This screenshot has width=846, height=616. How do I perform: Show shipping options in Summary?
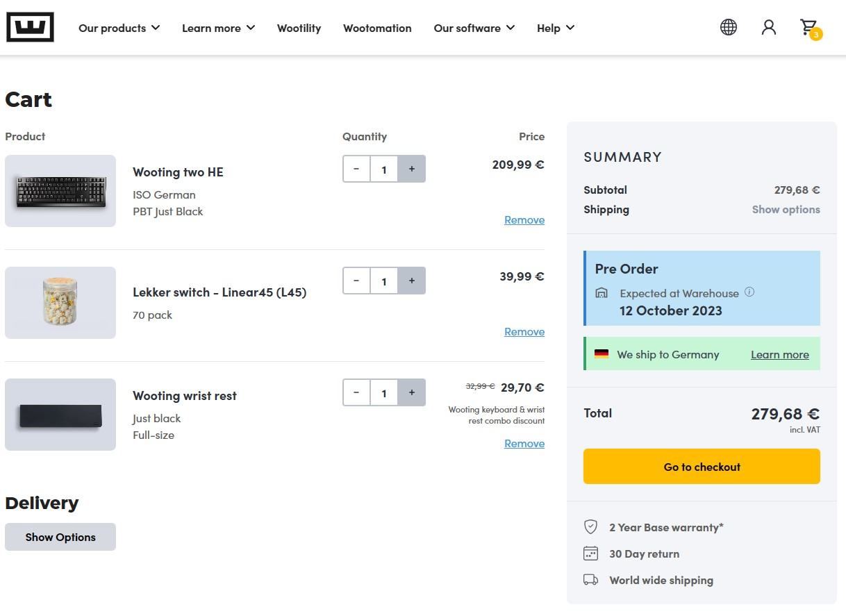pyautogui.click(x=786, y=209)
